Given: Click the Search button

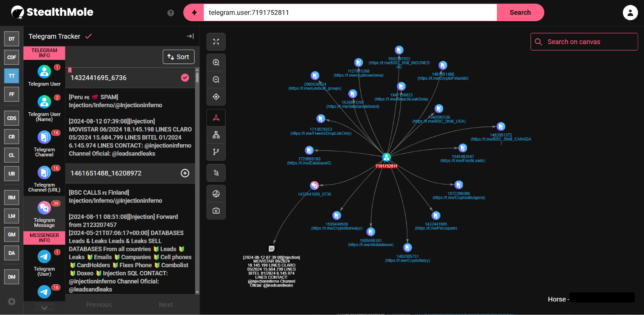Looking at the screenshot, I should click(520, 13).
